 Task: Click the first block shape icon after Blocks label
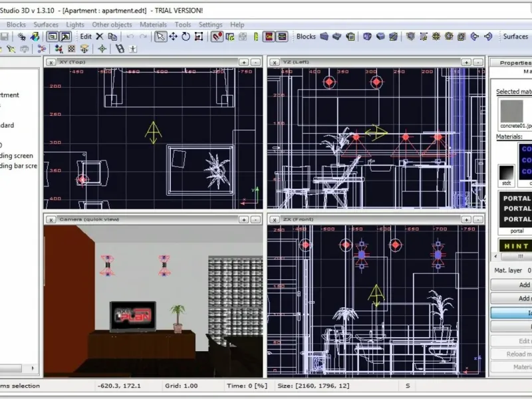[x=325, y=37]
